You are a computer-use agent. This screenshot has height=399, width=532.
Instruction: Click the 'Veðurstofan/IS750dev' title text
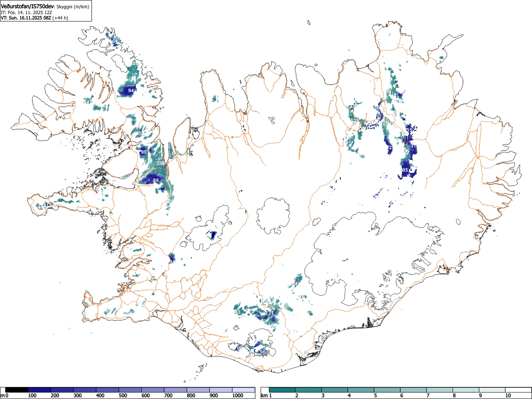click(x=28, y=6)
